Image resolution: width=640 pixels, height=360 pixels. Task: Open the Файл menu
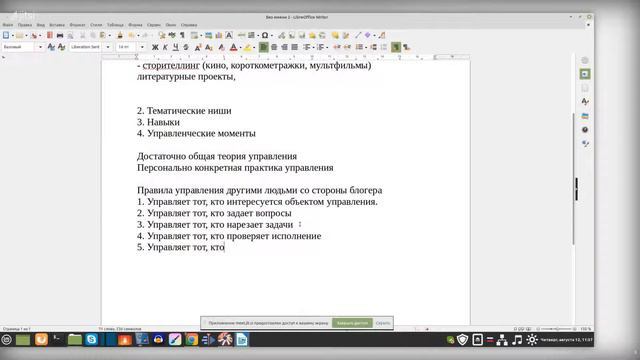[x=8, y=25]
